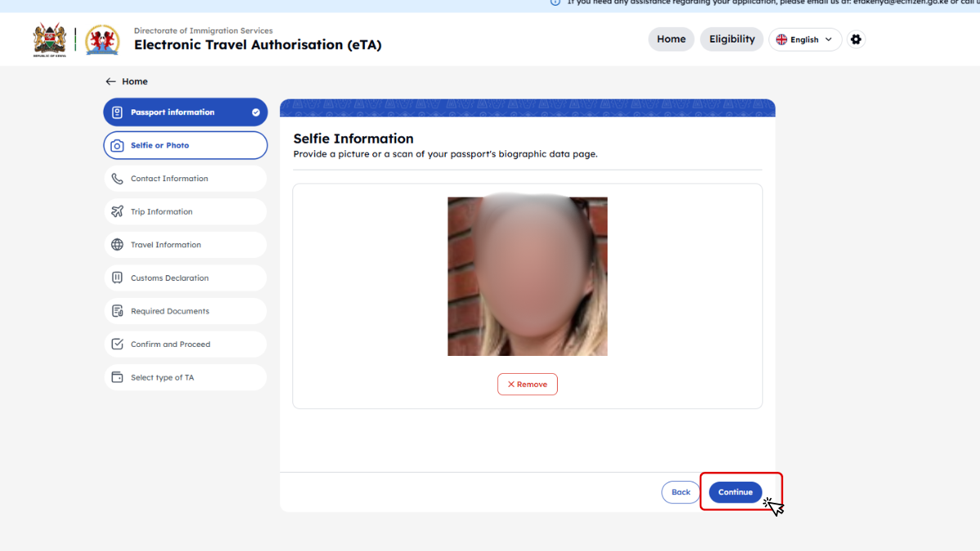Open the Eligibility header tab
Image resolution: width=980 pixels, height=551 pixels.
pyautogui.click(x=732, y=39)
